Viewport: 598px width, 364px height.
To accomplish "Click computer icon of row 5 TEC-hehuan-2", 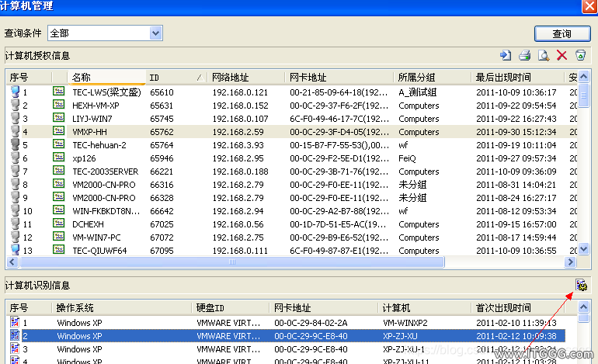I will click(x=16, y=145).
